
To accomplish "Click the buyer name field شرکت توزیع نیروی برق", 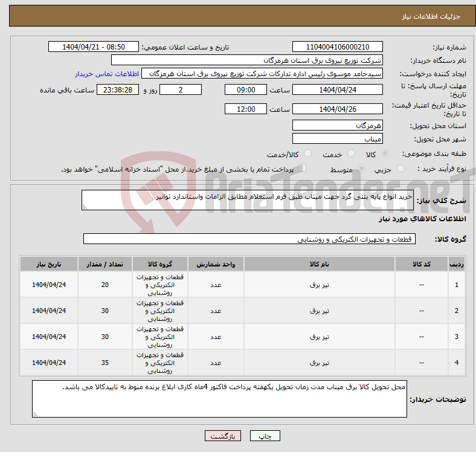I will [x=247, y=60].
